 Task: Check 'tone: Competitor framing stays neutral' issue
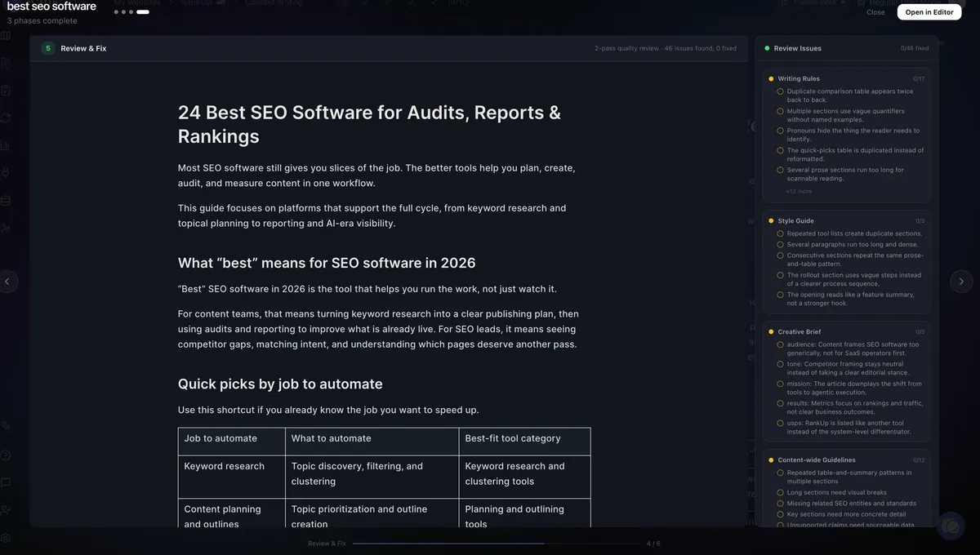pos(780,364)
